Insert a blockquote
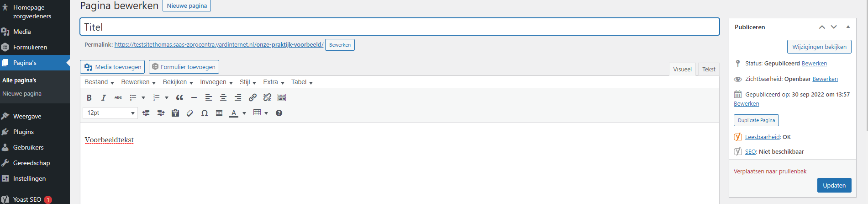Image resolution: width=868 pixels, height=204 pixels. tap(179, 97)
